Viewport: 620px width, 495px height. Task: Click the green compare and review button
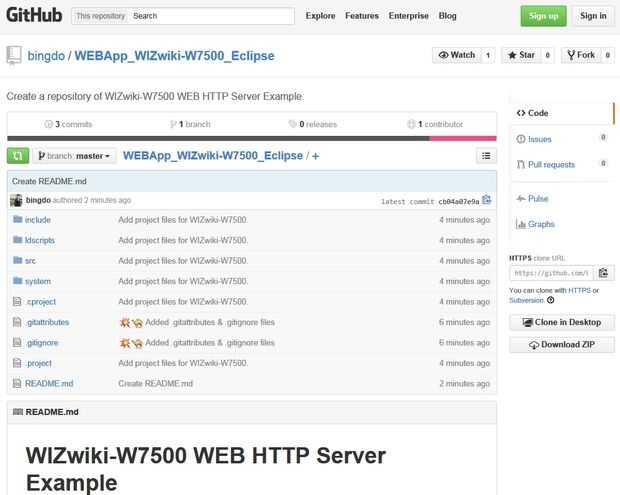point(18,156)
